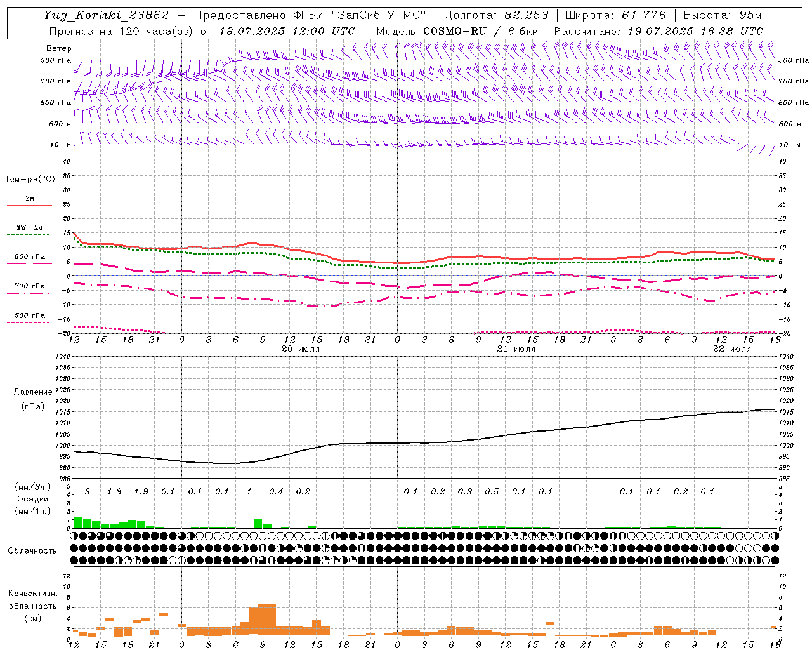The image size is (812, 650).
Task: Click the station name Yug_Korliki_23862
Action: [x=107, y=15]
